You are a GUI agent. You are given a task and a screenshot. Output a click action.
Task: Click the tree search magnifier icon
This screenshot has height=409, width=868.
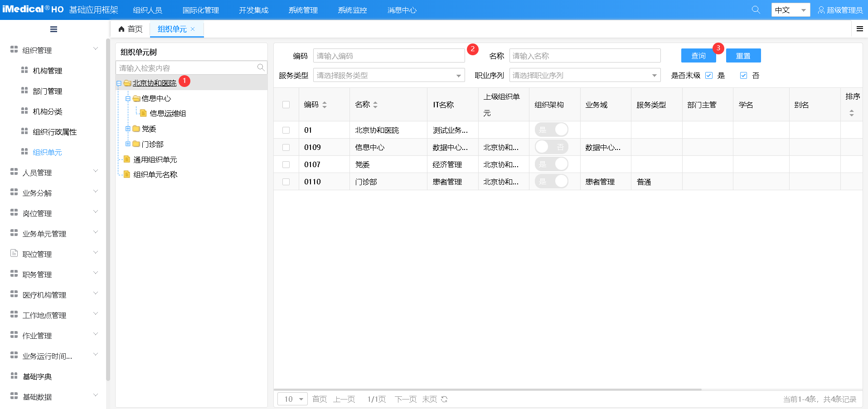(261, 67)
